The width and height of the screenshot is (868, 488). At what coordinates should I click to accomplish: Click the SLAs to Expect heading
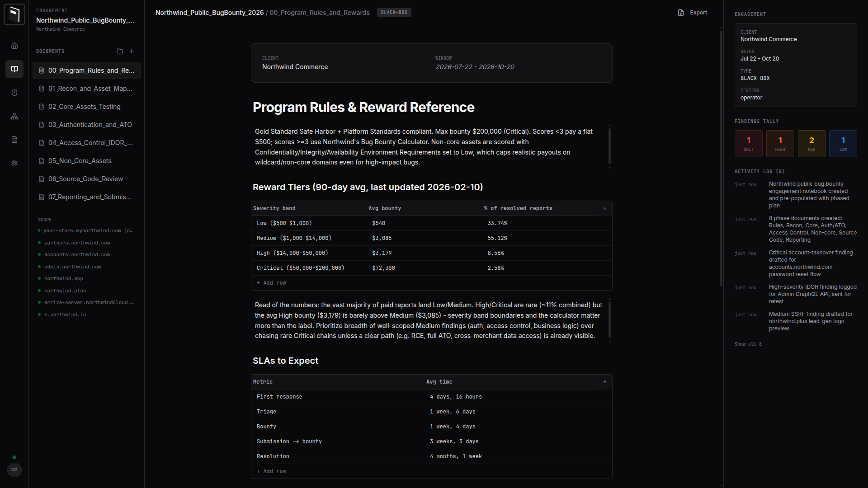click(x=285, y=361)
